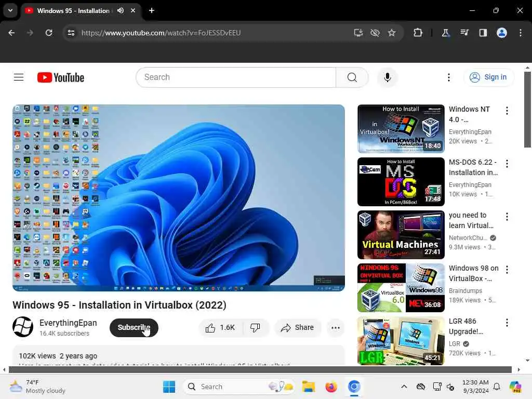Screen dimensions: 532x399
Task: Dislike the Windows 95 video
Action: point(255,327)
